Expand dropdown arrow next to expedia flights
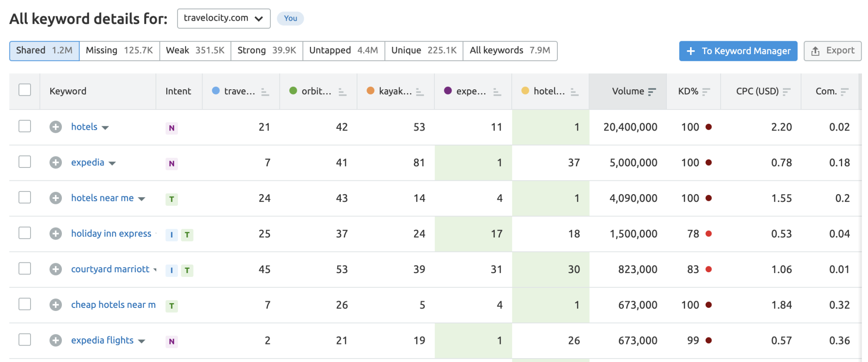The height and width of the screenshot is (362, 868). tap(142, 341)
